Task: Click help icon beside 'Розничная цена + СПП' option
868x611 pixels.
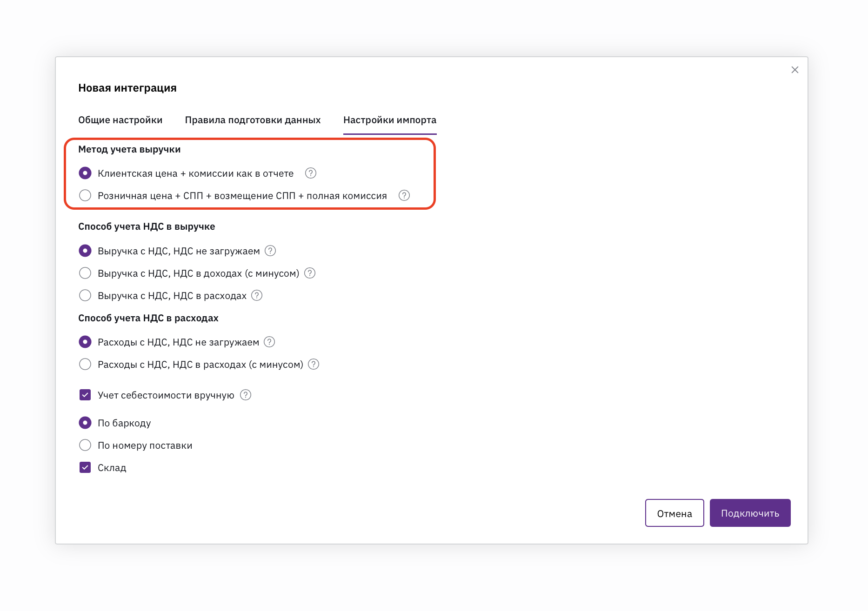Action: (404, 195)
